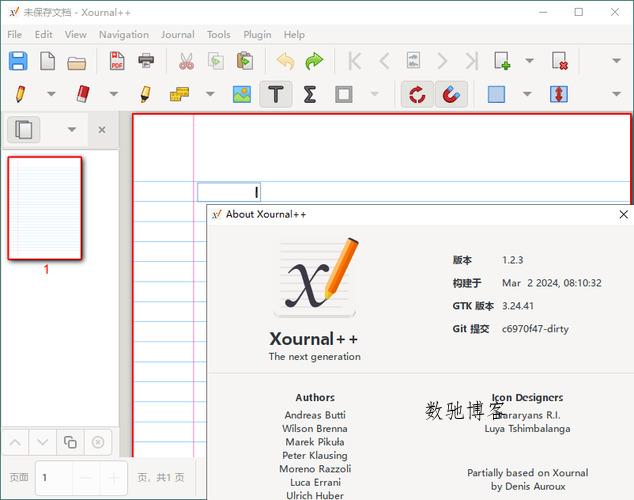Toggle the page preview sidebar button
The image size is (634, 500).
pyautogui.click(x=23, y=130)
